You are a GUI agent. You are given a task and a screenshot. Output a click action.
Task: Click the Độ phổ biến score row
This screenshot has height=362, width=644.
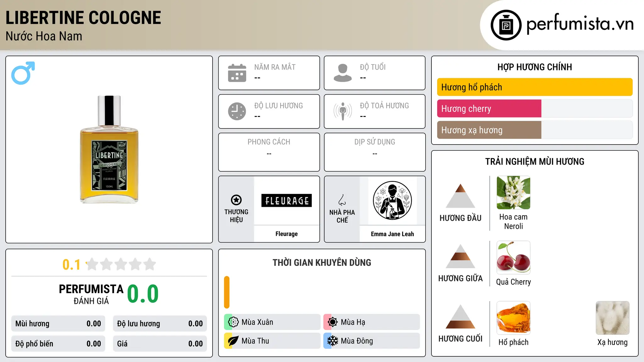[58, 344]
